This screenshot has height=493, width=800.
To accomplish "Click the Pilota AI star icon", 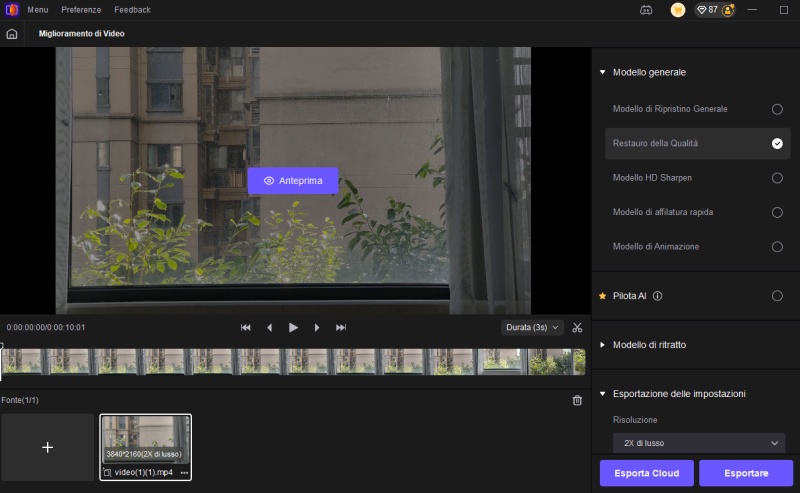I will click(603, 296).
